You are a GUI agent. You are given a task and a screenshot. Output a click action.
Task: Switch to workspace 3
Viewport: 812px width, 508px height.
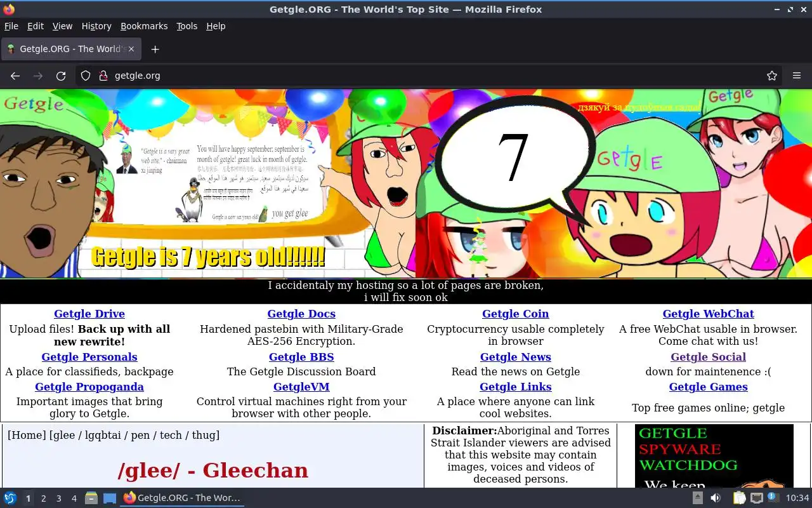point(58,498)
